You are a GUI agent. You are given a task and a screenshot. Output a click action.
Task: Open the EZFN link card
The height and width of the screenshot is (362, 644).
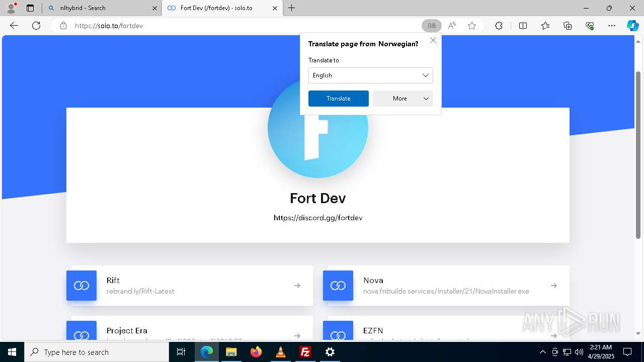click(x=446, y=328)
